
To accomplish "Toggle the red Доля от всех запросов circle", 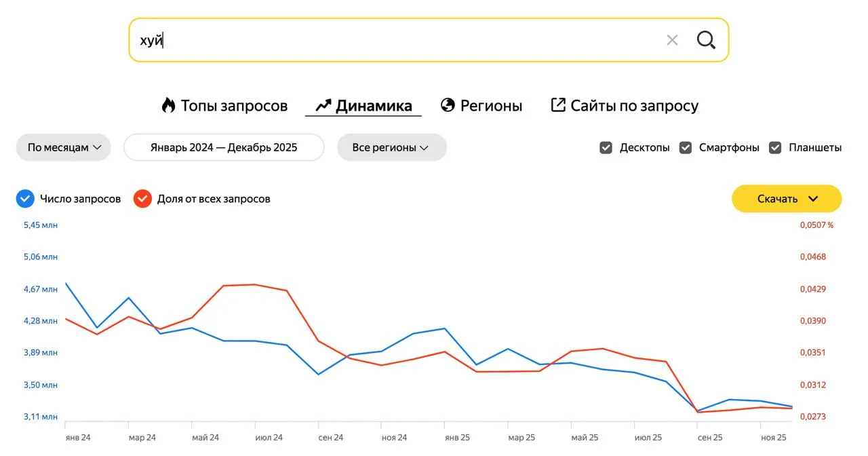I will (x=142, y=199).
